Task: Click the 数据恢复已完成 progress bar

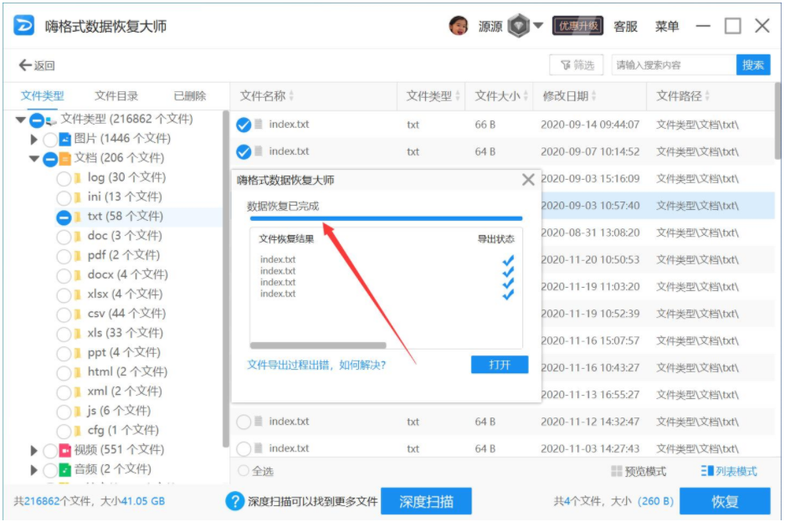Action: (x=386, y=218)
